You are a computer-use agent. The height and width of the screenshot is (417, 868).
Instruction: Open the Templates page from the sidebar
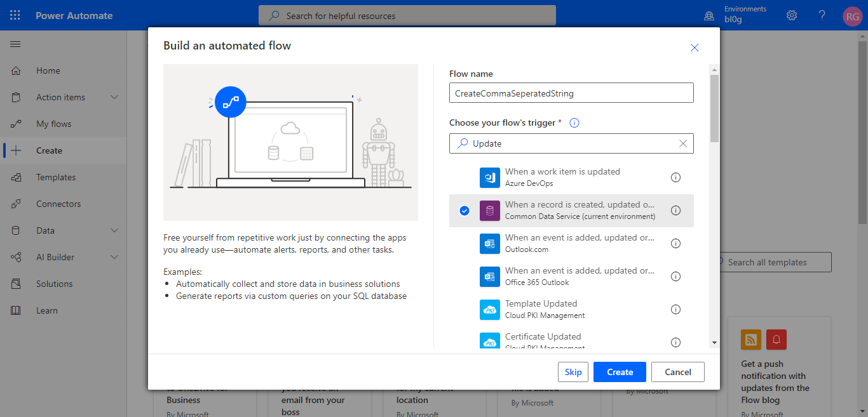(x=55, y=177)
